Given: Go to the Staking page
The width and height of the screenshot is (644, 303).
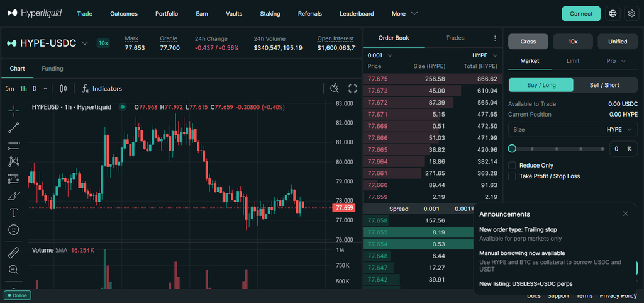Looking at the screenshot, I should (x=270, y=14).
